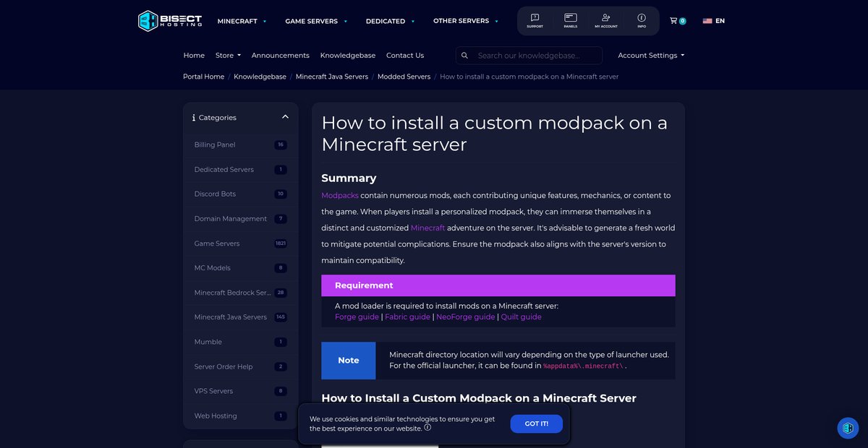868x448 pixels.
Task: Click the Categories info icon
Action: pyautogui.click(x=194, y=118)
